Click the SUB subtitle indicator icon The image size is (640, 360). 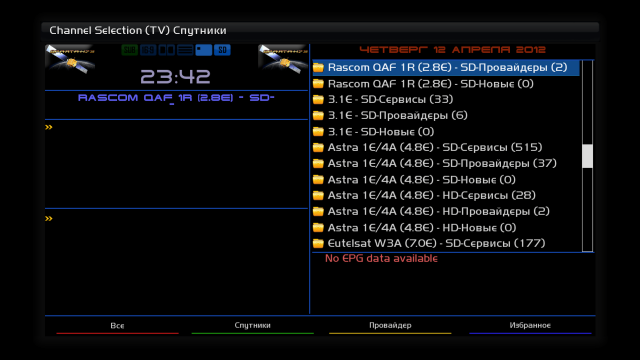[x=129, y=50]
